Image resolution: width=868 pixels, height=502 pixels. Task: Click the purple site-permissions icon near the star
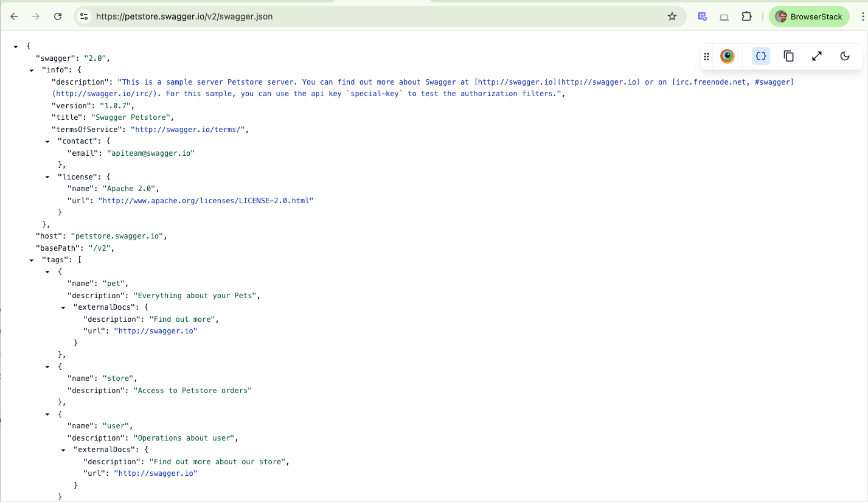(x=702, y=16)
